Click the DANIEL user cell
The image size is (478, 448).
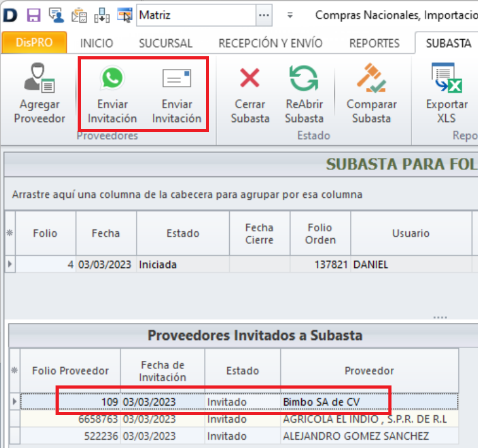[410, 264]
